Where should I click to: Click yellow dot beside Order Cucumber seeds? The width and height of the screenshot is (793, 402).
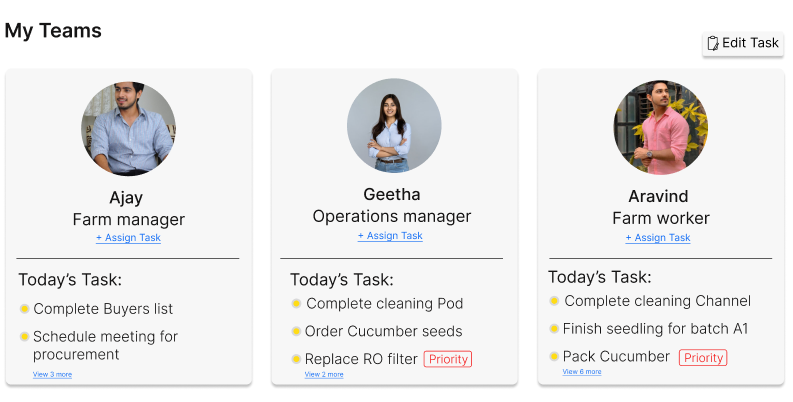(x=296, y=331)
